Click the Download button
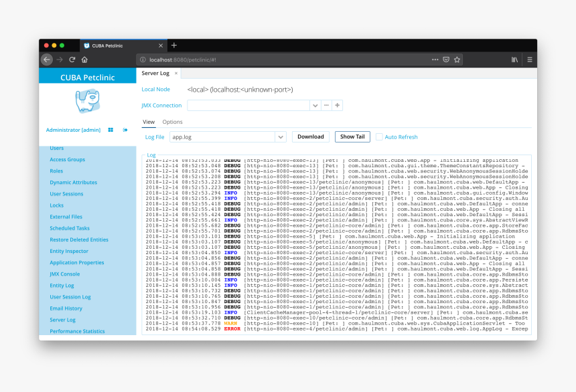The width and height of the screenshot is (576, 392). click(311, 136)
